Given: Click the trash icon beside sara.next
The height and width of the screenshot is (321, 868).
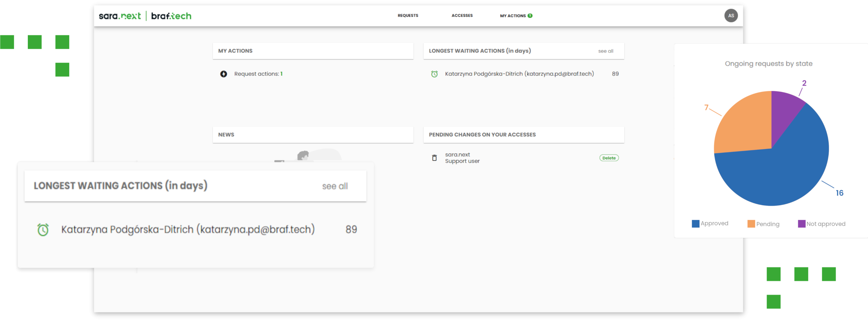Looking at the screenshot, I should [434, 158].
